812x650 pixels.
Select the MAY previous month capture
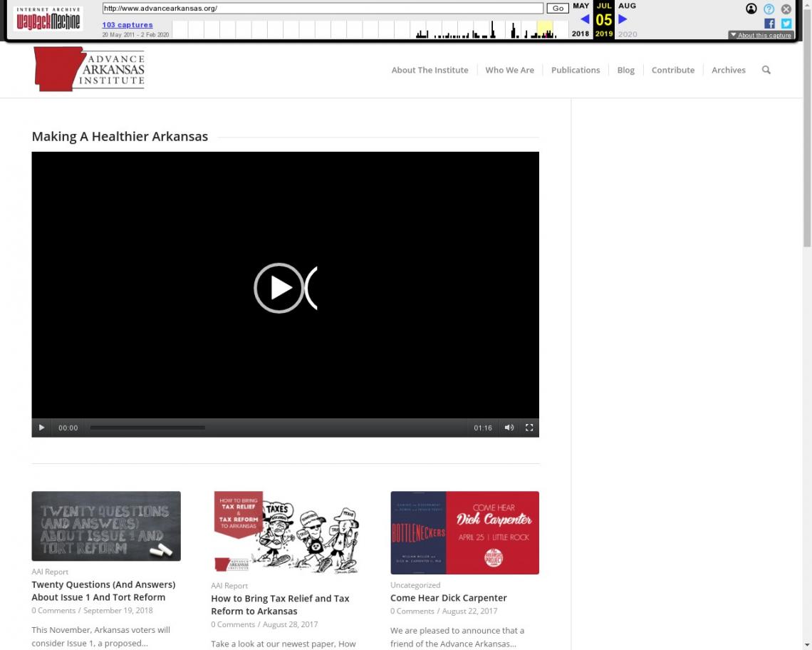coord(581,6)
